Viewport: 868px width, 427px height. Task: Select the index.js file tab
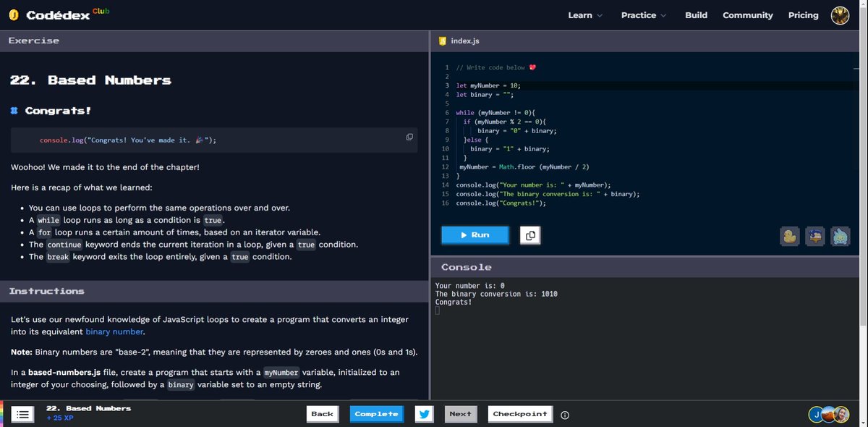click(x=458, y=41)
